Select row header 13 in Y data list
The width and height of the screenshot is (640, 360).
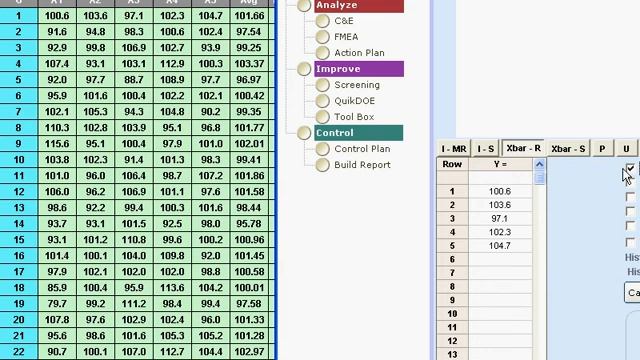(452, 354)
